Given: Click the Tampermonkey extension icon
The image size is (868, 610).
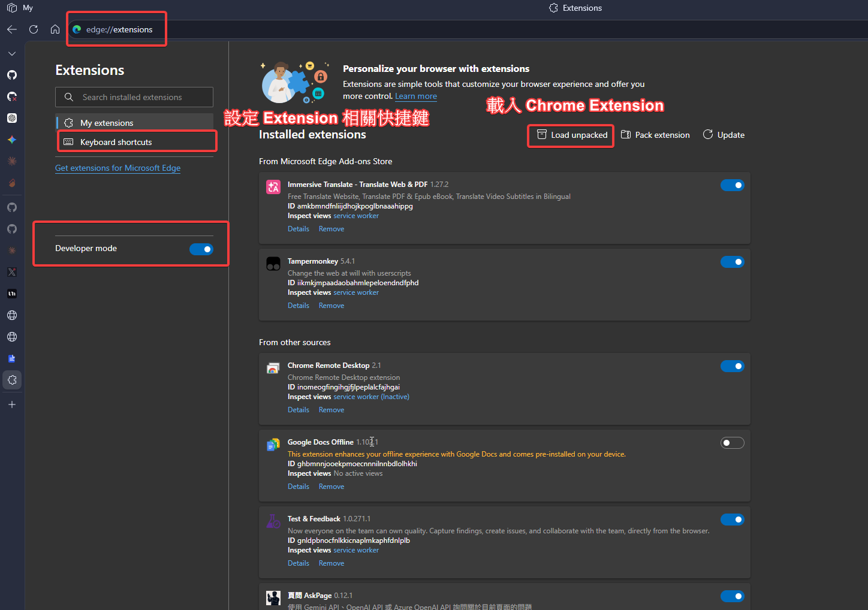Looking at the screenshot, I should 273,264.
